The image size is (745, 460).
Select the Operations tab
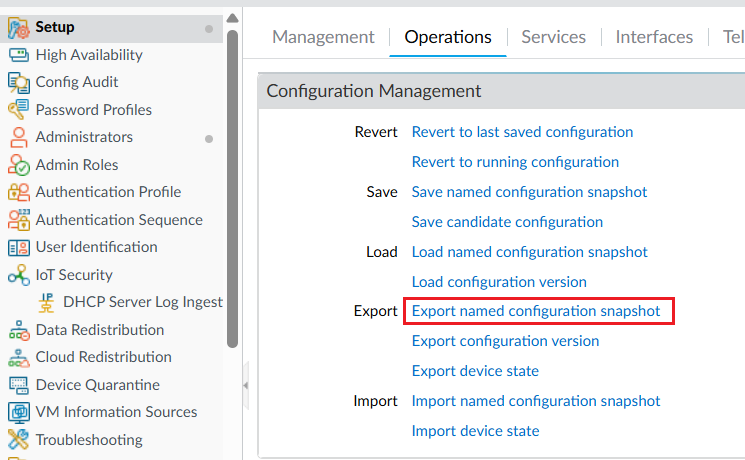tap(448, 37)
